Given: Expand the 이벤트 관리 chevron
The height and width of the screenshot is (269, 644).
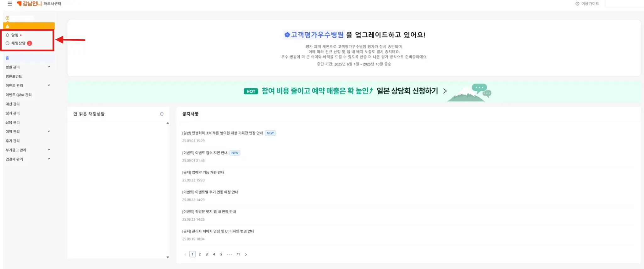Looking at the screenshot, I should [49, 85].
